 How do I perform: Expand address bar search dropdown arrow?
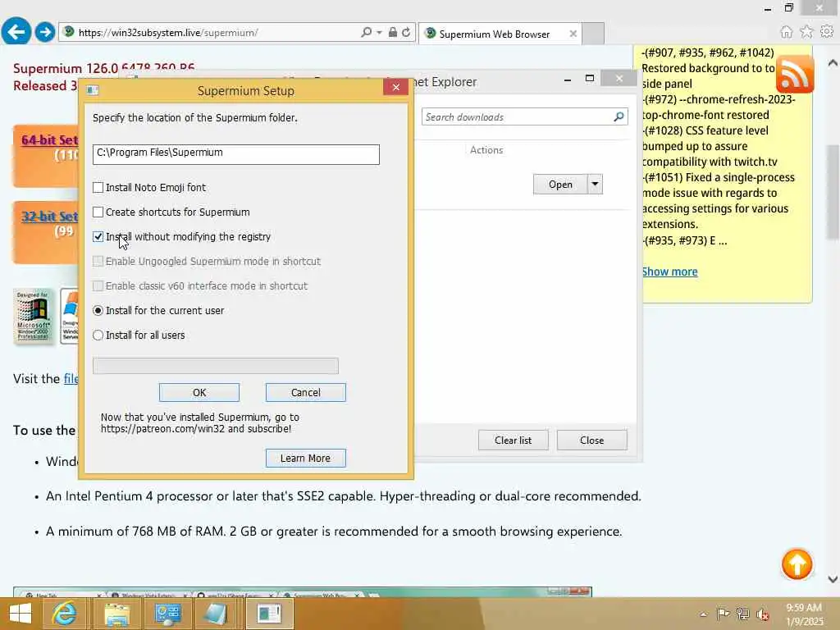[379, 32]
